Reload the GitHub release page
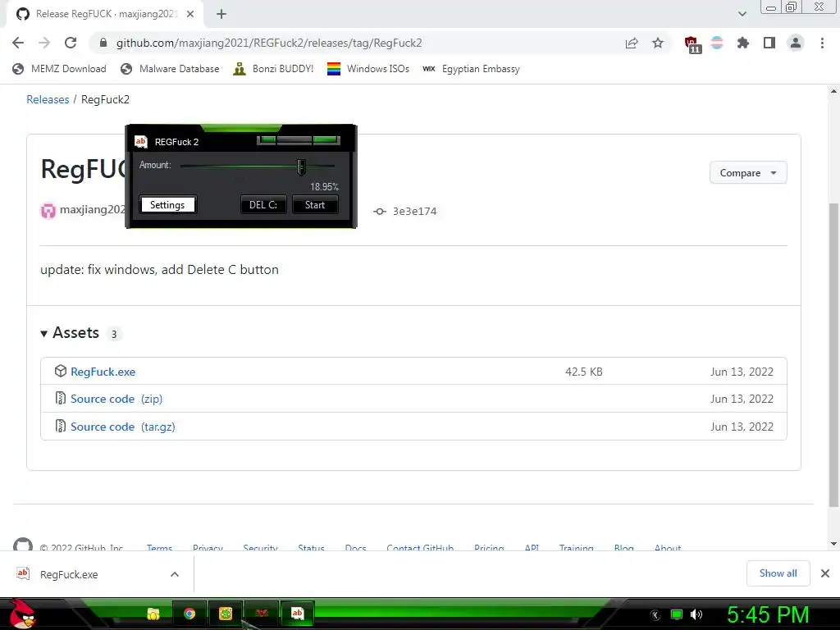The image size is (840, 630). coord(71,43)
